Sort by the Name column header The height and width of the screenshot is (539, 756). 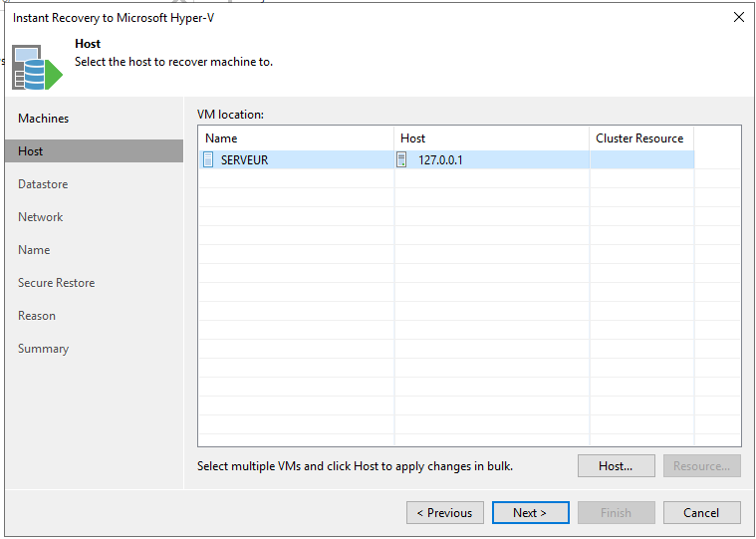pyautogui.click(x=295, y=138)
